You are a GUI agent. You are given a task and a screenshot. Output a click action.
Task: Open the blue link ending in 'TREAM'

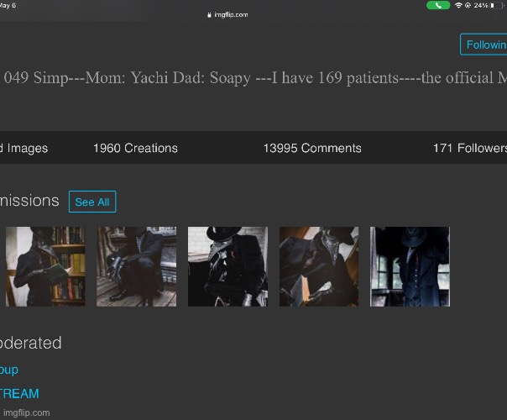(19, 393)
